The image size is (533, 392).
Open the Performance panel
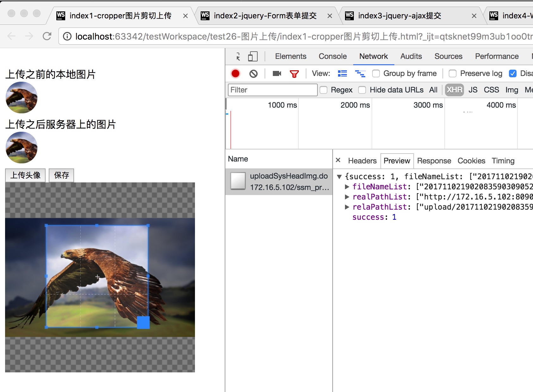pos(497,56)
